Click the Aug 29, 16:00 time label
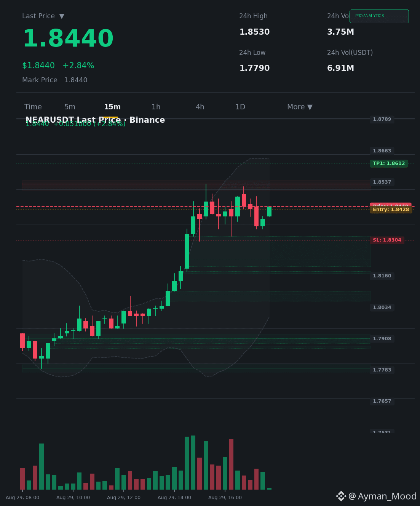Screen dimensions: 420x506 click(225, 498)
